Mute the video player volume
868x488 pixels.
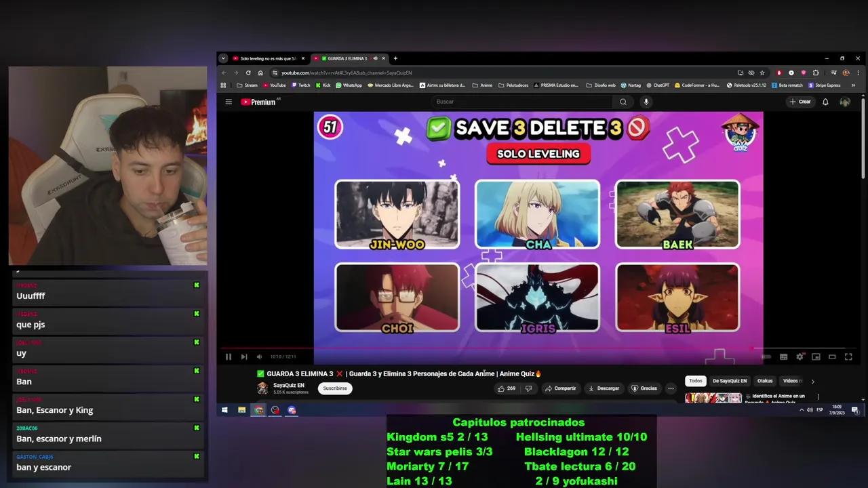(x=259, y=357)
